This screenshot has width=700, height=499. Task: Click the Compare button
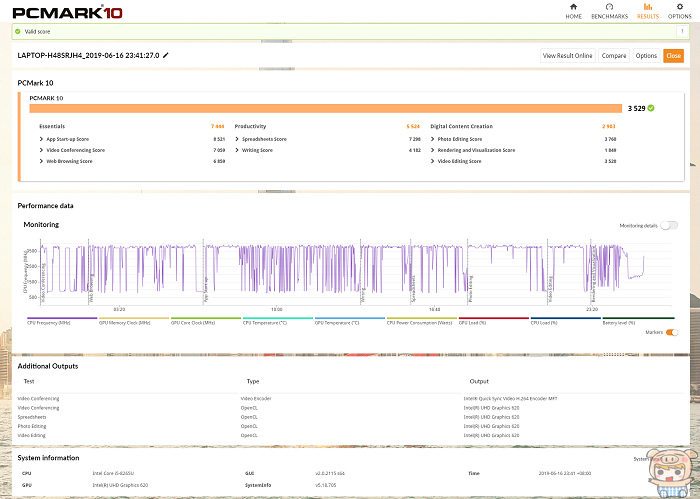(x=614, y=56)
